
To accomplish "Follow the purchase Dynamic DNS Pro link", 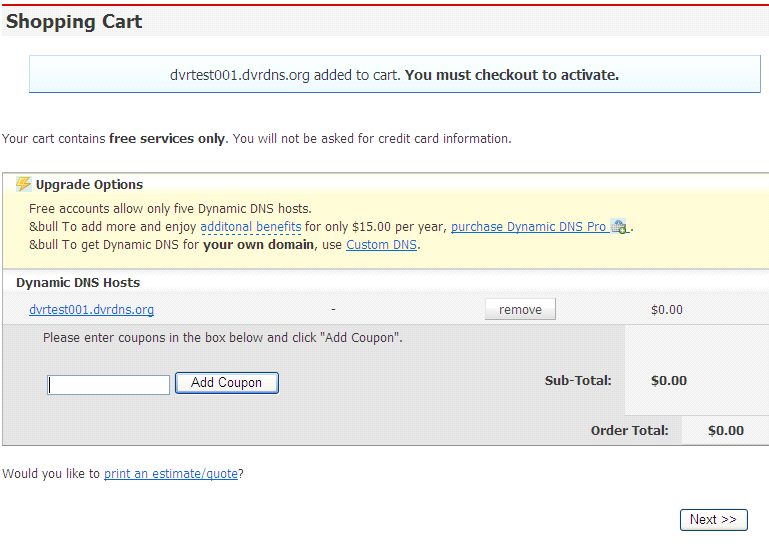I will pyautogui.click(x=528, y=227).
